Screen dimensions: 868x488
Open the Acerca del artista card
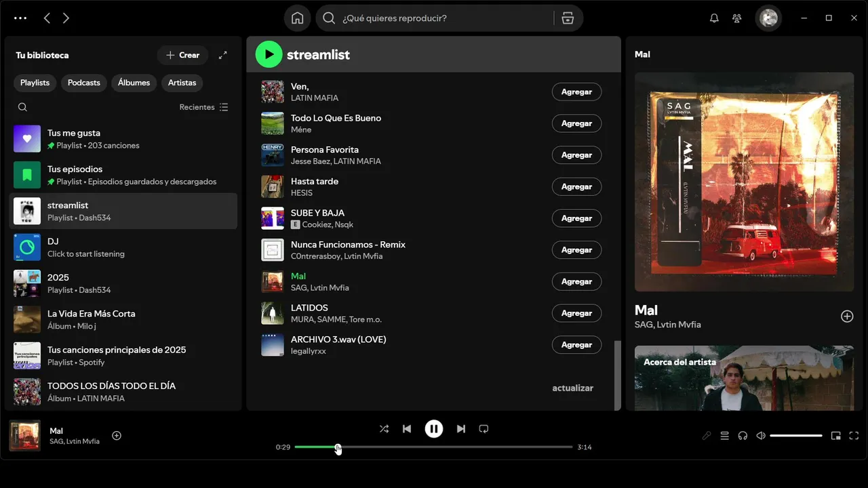coord(744,378)
